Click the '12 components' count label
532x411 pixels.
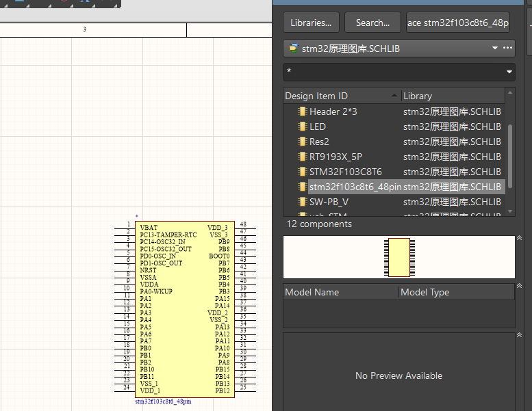[x=319, y=224]
